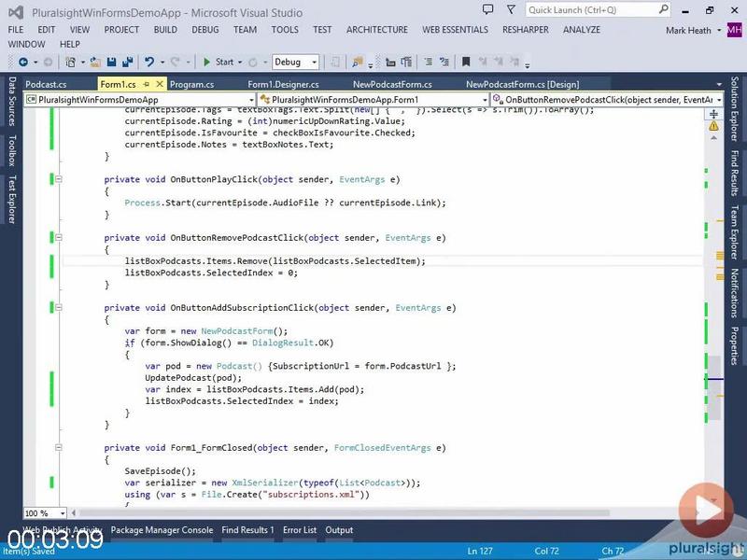Click the Visual Studio logo icon
Image resolution: width=747 pixels, height=560 pixels.
[x=16, y=12]
